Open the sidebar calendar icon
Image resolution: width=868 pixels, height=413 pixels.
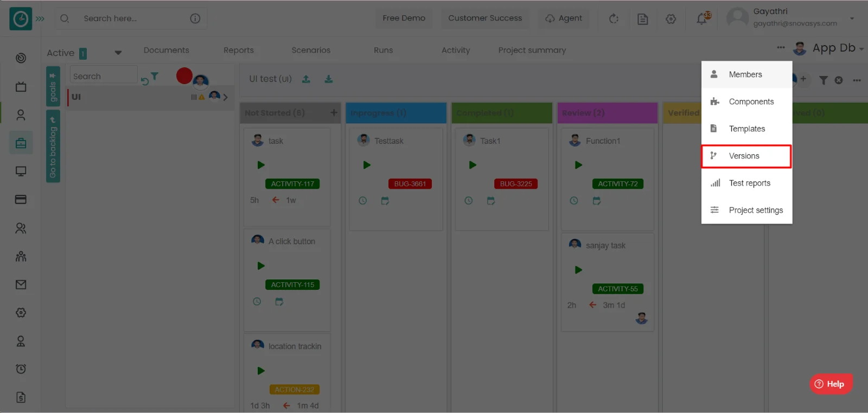21,87
